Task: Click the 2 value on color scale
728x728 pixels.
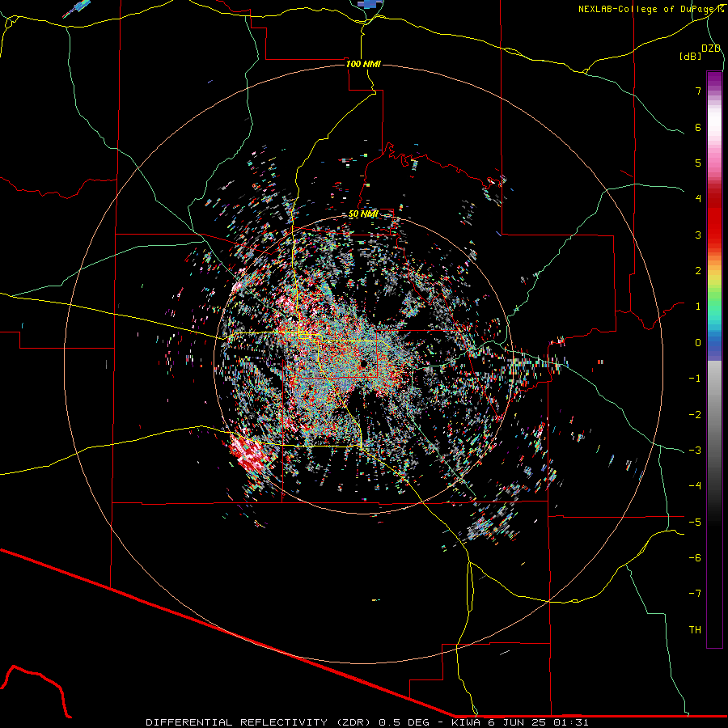Action: click(698, 271)
